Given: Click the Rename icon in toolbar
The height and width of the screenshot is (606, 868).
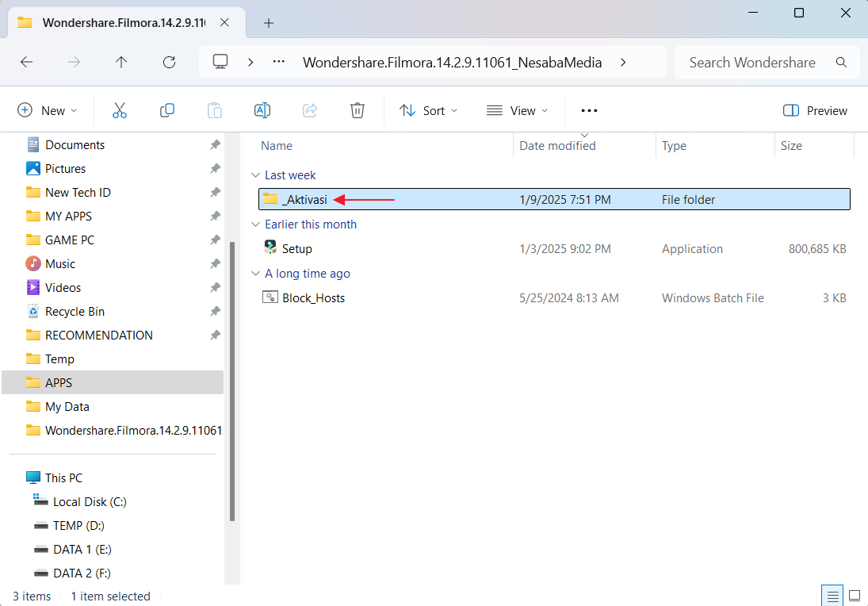Looking at the screenshot, I should tap(262, 110).
